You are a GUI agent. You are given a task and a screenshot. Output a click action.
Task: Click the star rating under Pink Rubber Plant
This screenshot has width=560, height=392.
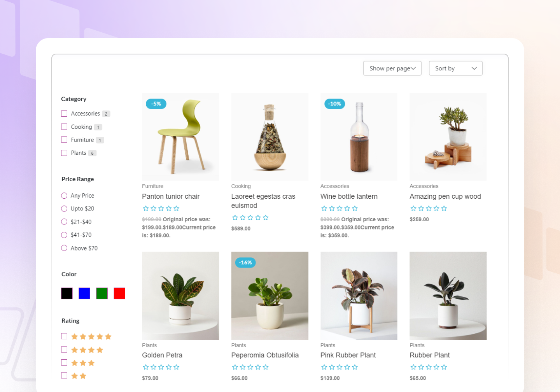pyautogui.click(x=339, y=367)
